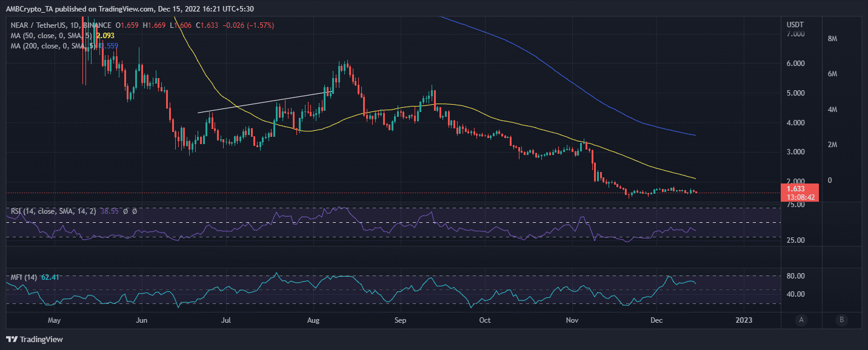This screenshot has height=350, width=868.
Task: Open the AMBCrypto_TA publisher name
Action: 30,9
